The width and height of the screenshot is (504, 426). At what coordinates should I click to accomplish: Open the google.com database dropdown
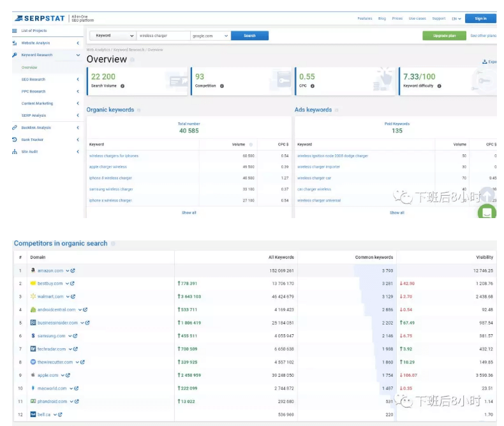(210, 36)
